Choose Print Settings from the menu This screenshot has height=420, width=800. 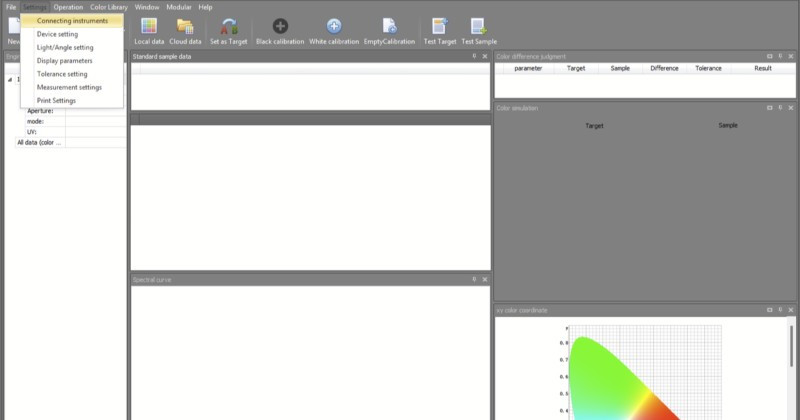point(72,101)
